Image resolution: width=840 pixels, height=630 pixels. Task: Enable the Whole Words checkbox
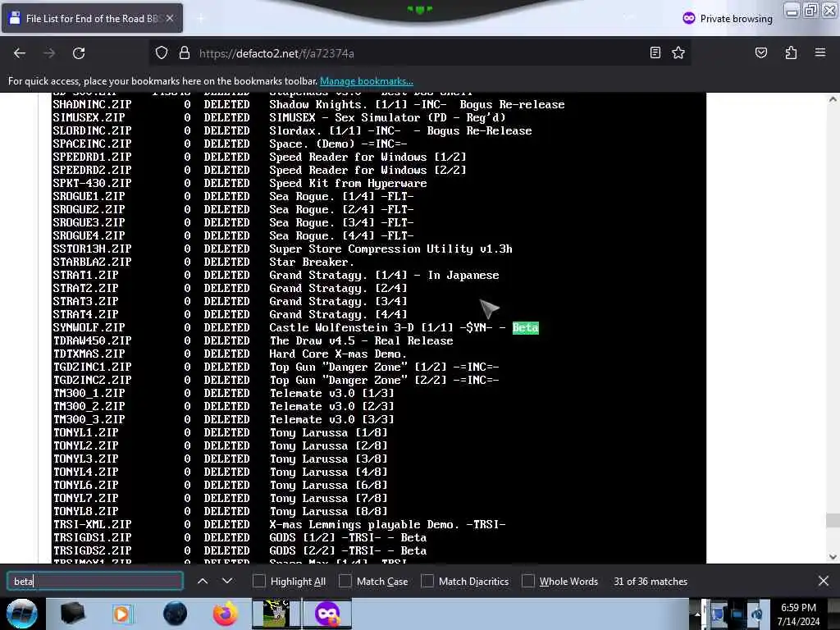coord(528,582)
